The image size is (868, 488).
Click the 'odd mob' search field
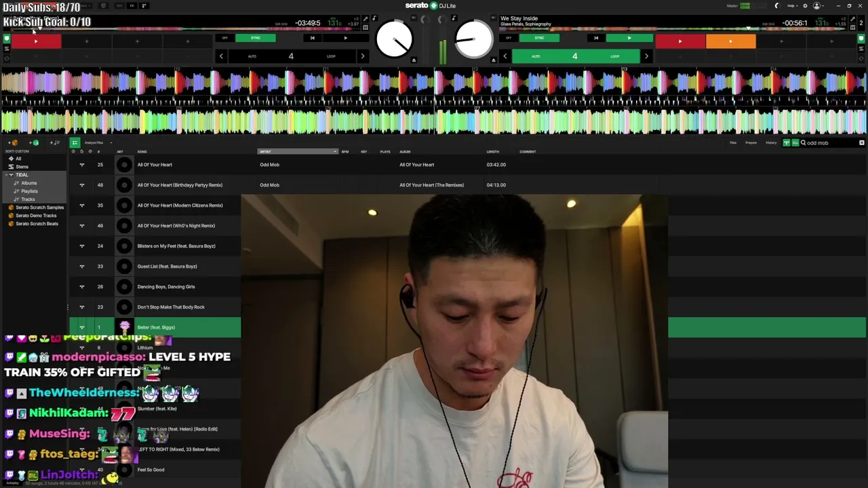coord(831,143)
